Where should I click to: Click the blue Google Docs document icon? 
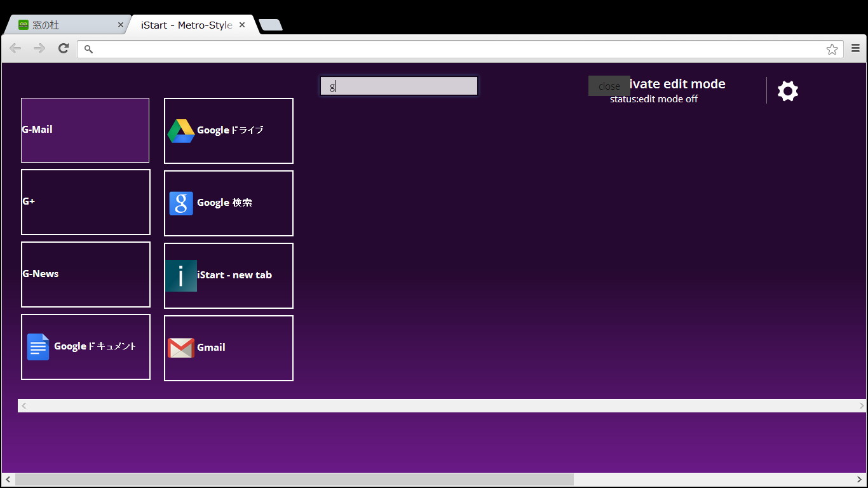pos(38,347)
